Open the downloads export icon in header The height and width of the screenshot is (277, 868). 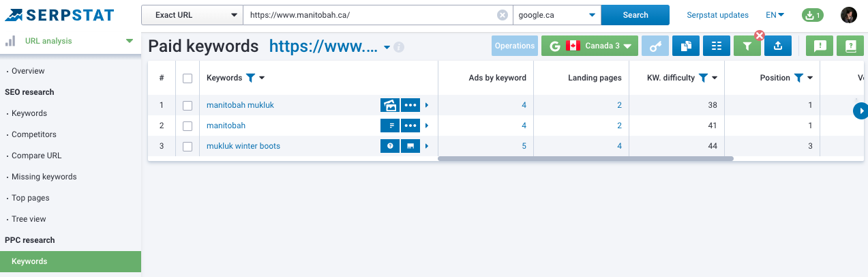pos(812,15)
